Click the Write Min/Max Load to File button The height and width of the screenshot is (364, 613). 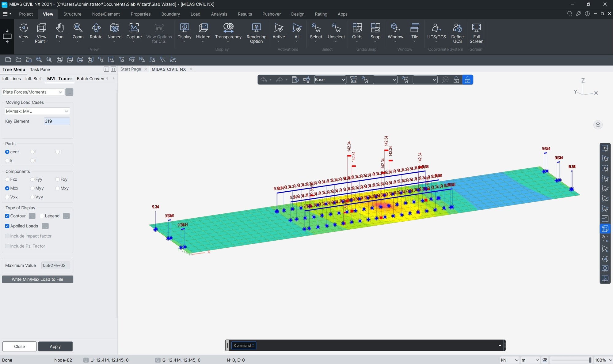pos(37,279)
